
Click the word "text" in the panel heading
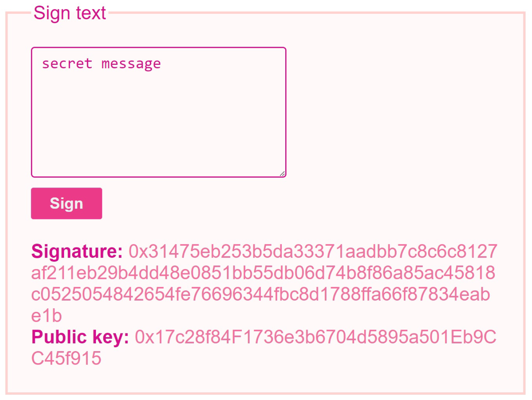91,13
